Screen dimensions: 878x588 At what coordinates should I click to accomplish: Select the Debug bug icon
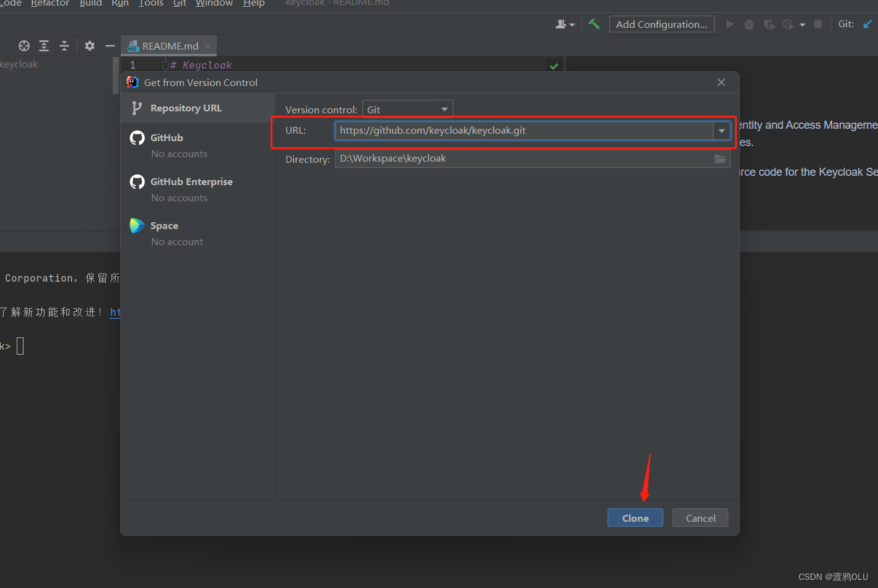(749, 24)
